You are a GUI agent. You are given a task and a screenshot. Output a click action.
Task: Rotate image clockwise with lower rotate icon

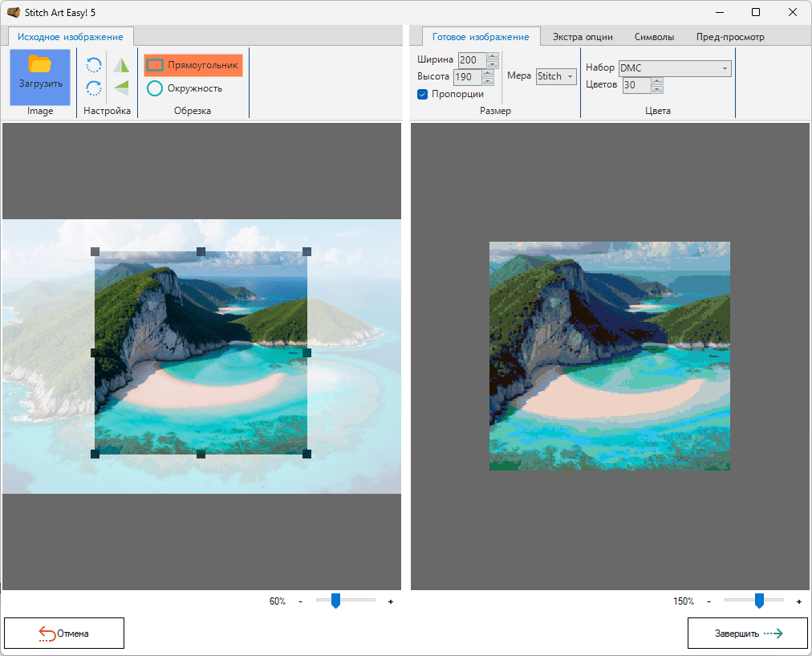[94, 88]
